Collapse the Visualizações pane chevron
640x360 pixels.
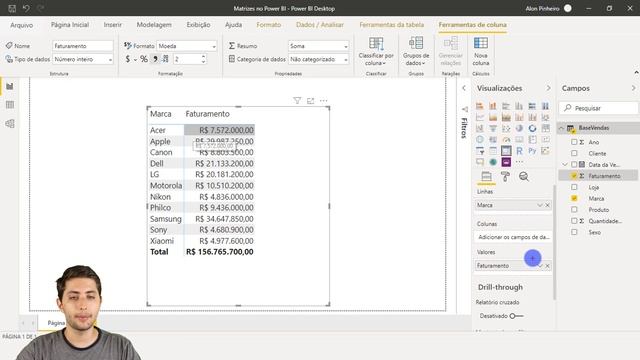tap(548, 88)
